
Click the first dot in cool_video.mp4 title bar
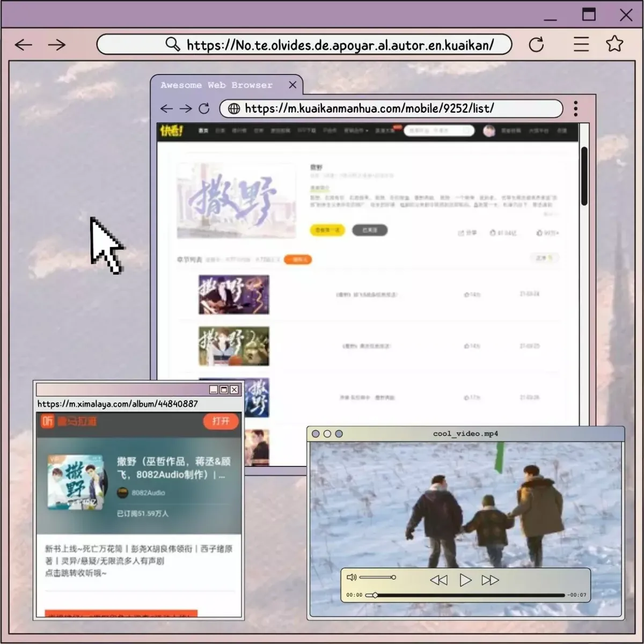click(x=316, y=434)
